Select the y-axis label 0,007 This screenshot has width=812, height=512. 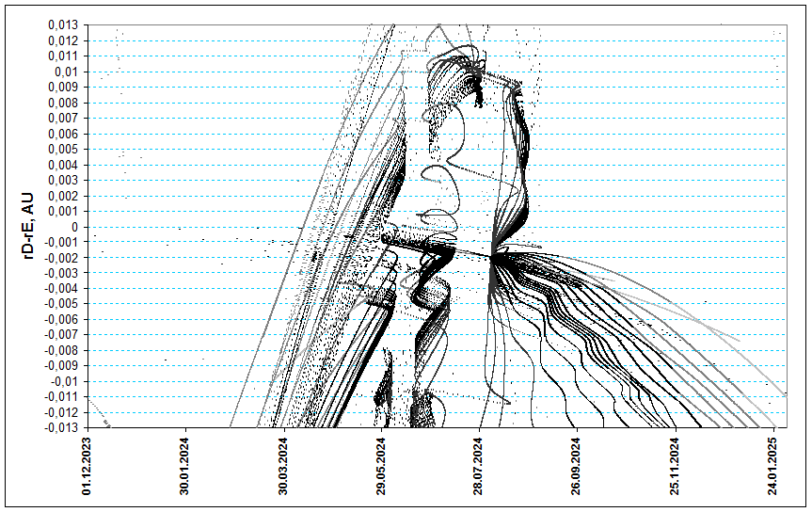63,119
